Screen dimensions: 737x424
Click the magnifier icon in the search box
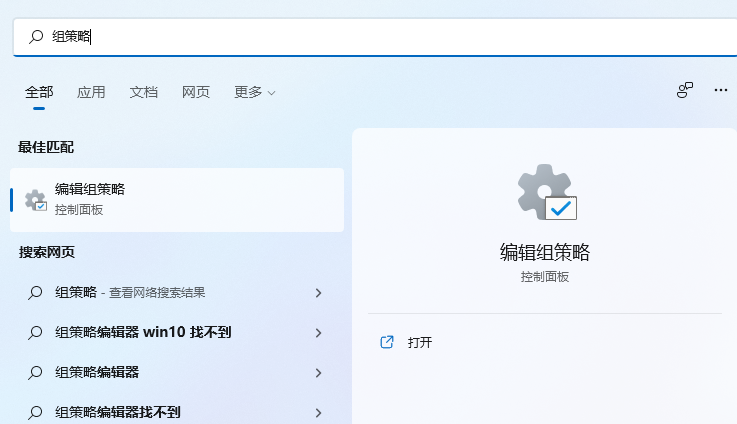pyautogui.click(x=36, y=37)
